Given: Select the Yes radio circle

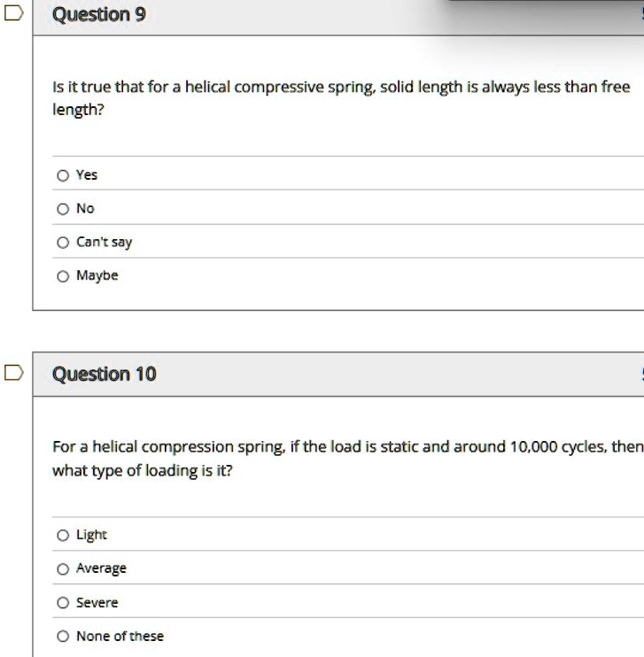Looking at the screenshot, I should click(63, 175).
